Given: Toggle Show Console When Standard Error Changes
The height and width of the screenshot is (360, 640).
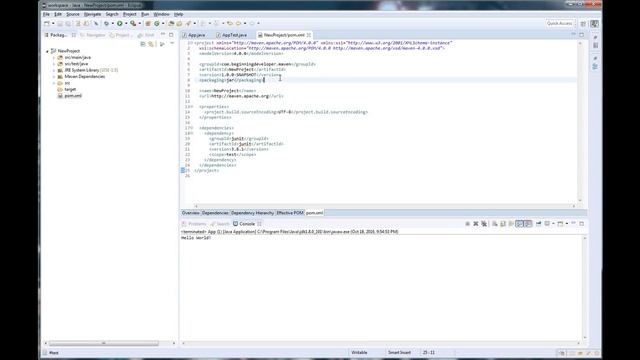Looking at the screenshot, I should click(528, 224).
